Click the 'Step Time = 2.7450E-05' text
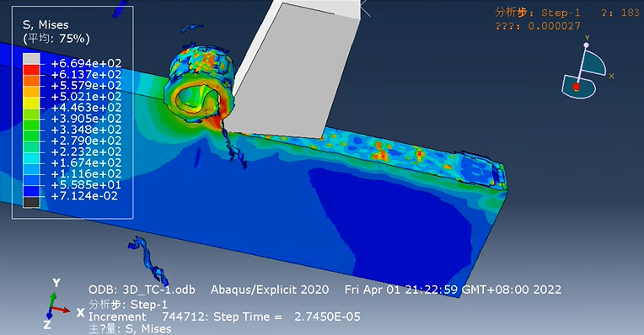Image resolution: width=644 pixels, height=335 pixels. coord(287,317)
